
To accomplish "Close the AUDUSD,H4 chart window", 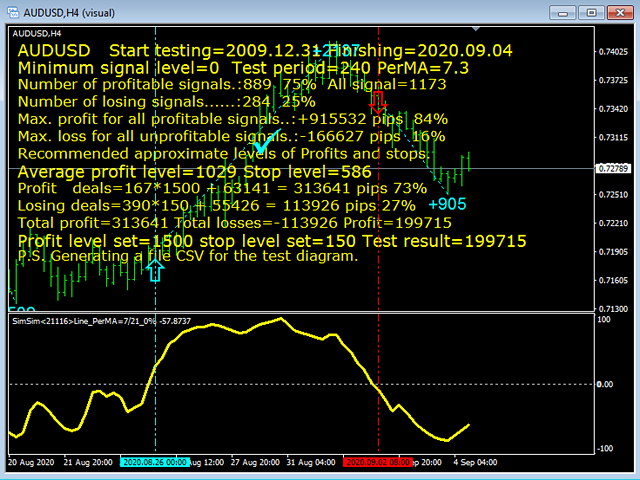I will tap(620, 13).
